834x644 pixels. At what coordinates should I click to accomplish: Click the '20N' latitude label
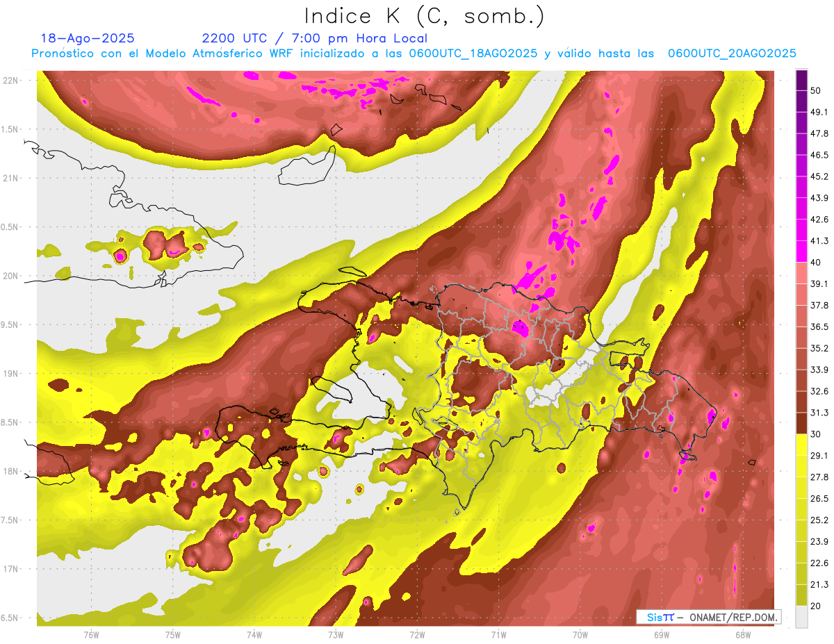point(12,276)
